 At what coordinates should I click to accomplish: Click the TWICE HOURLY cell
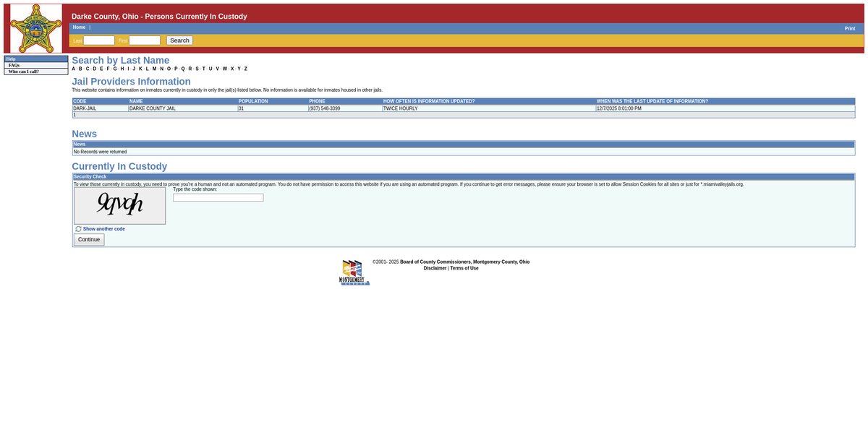point(489,108)
